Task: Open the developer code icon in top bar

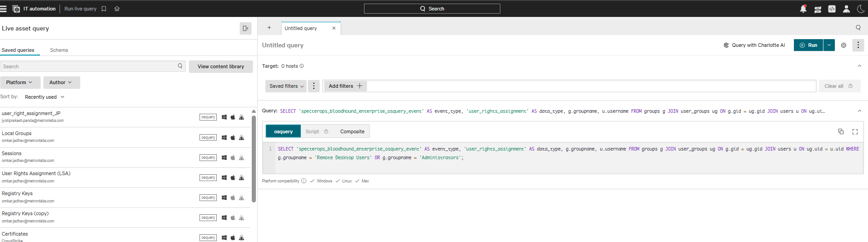Action: coord(832,9)
